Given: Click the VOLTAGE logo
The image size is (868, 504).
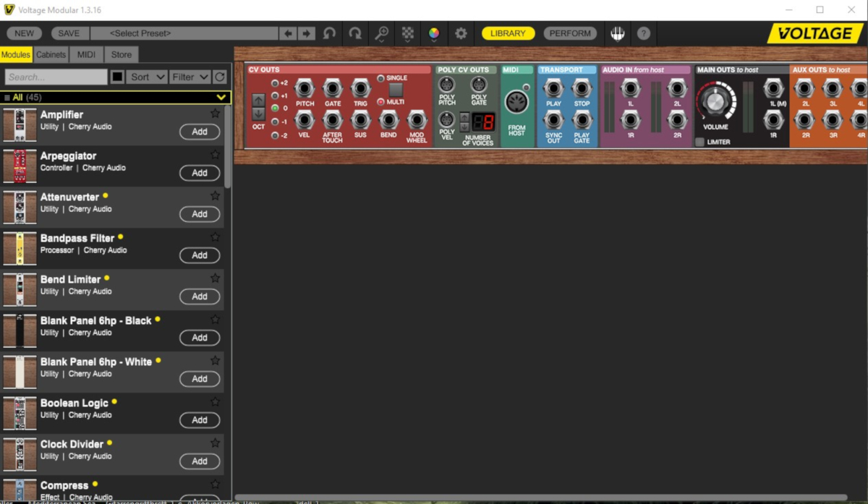Looking at the screenshot, I should [x=814, y=33].
